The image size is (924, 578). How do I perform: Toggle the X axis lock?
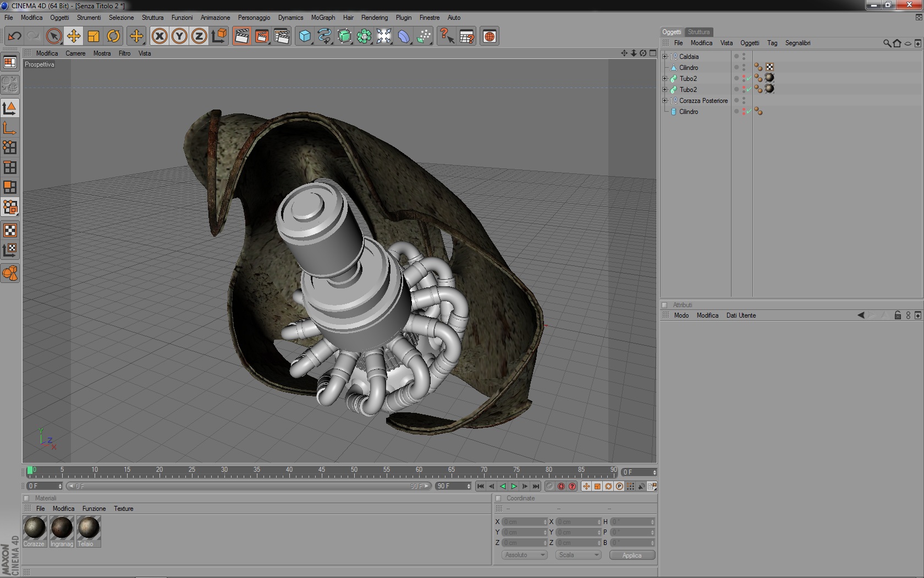coord(159,36)
